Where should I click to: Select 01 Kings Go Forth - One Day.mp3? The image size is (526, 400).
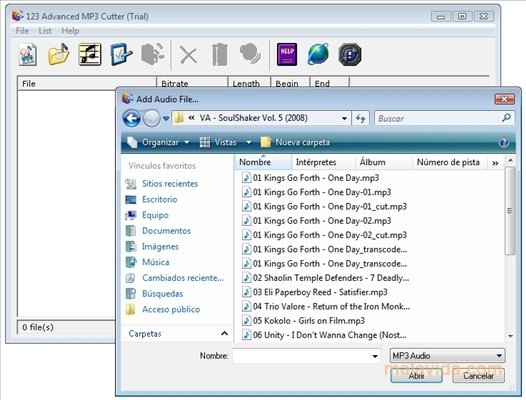click(x=311, y=178)
